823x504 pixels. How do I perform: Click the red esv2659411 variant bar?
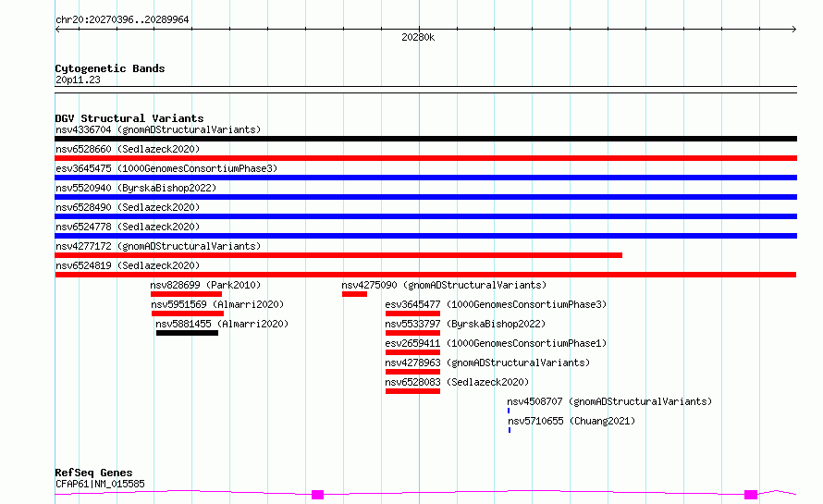click(x=412, y=352)
